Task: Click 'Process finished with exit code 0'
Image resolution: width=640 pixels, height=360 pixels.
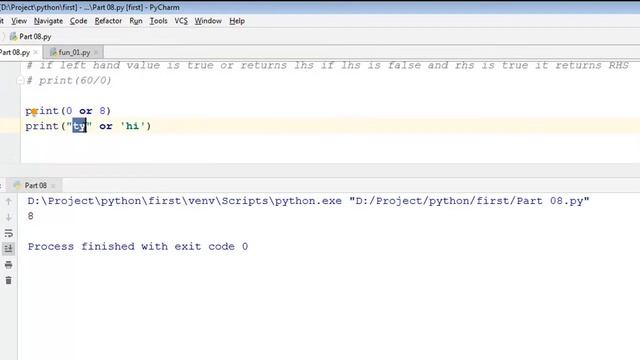Action: pos(138,247)
